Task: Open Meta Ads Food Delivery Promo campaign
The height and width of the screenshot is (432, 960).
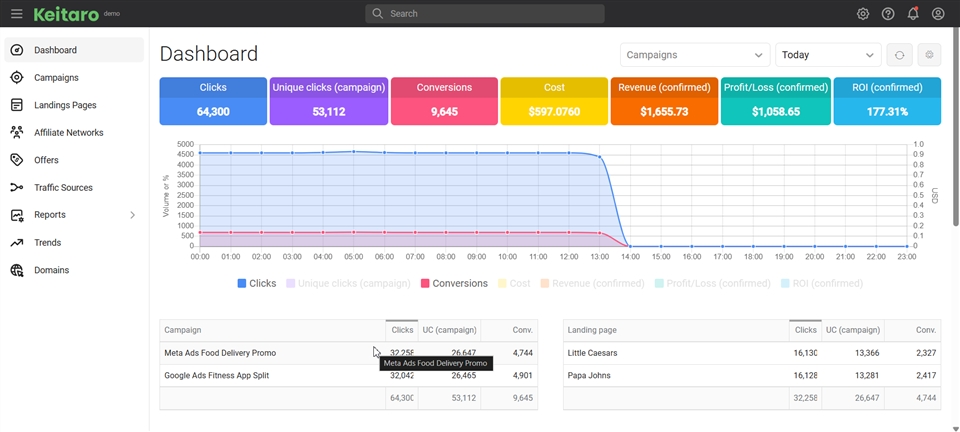Action: [220, 353]
